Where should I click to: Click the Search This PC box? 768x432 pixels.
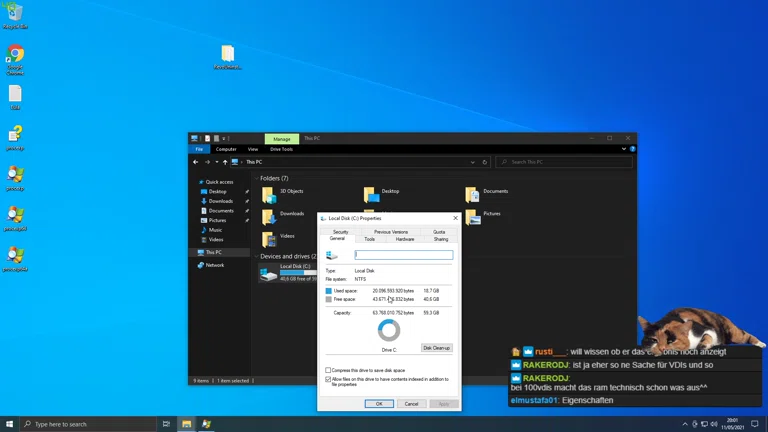tap(564, 162)
